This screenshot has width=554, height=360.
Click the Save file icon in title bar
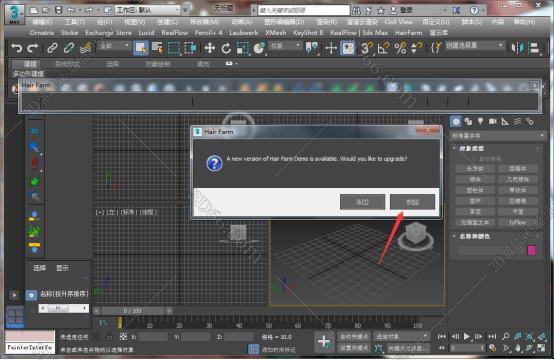(x=59, y=10)
